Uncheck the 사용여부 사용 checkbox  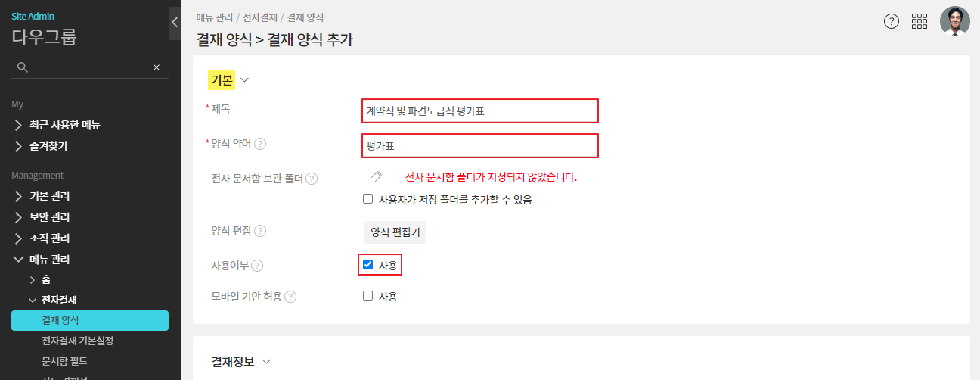[368, 265]
